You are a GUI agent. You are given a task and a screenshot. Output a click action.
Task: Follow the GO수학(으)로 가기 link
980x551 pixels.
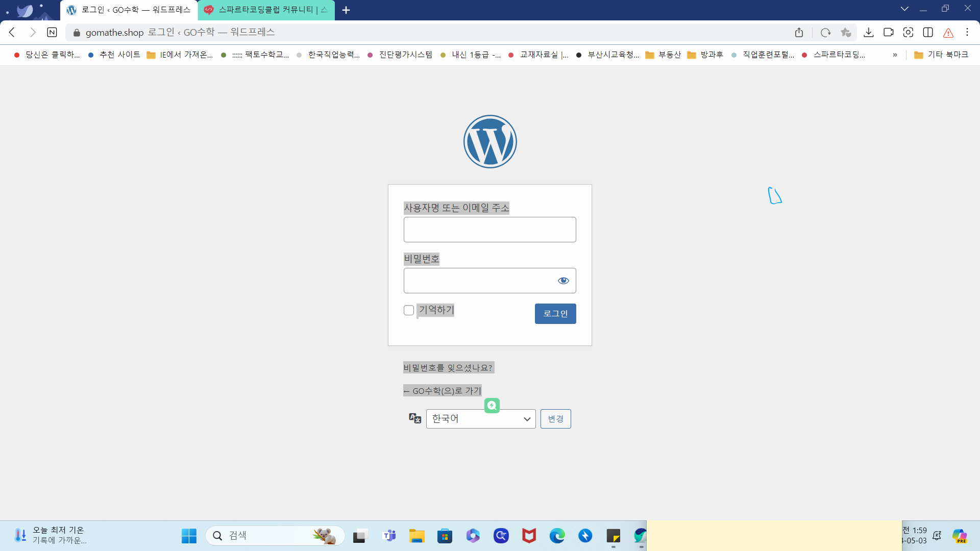[443, 391]
